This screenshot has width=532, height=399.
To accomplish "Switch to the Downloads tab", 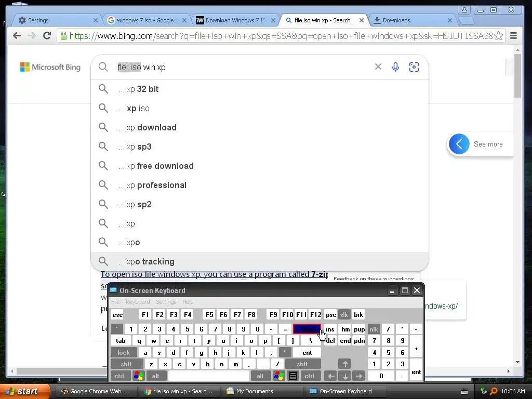I will point(412,20).
